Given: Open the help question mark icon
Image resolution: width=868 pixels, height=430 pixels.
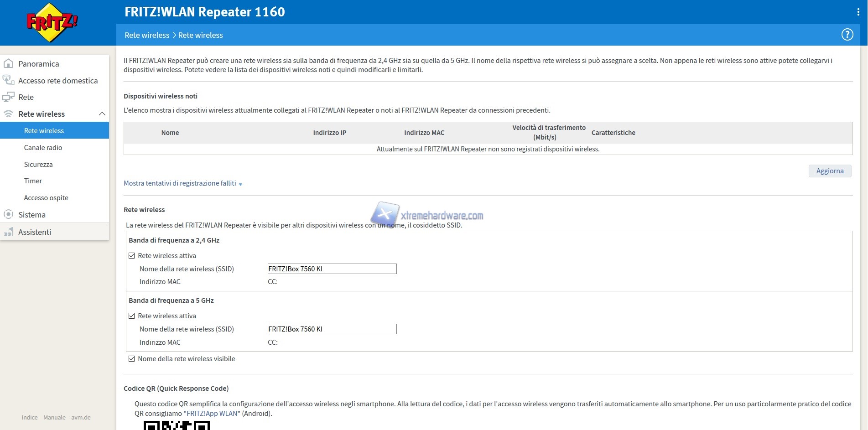Looking at the screenshot, I should coord(847,35).
